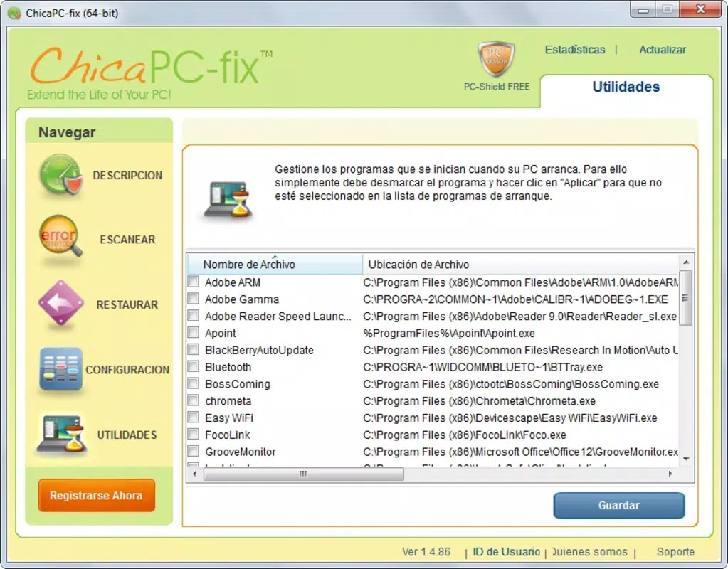Toggle the Adobe ARM checkbox
This screenshot has height=569, width=728.
tap(193, 282)
